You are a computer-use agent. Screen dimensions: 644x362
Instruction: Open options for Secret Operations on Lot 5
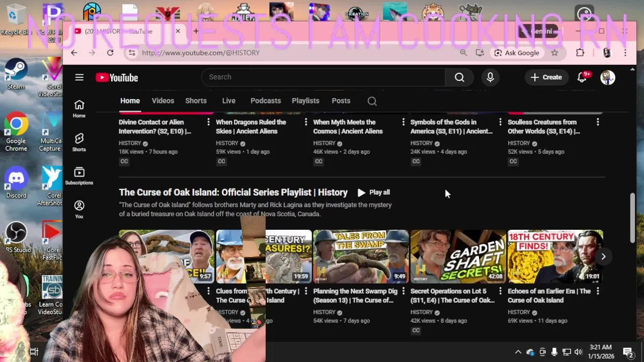(x=500, y=291)
